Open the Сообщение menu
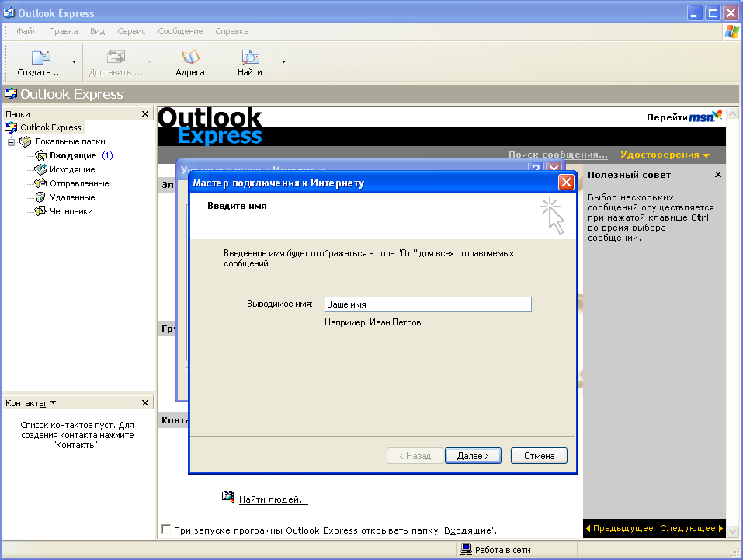The image size is (743, 560). point(180,31)
